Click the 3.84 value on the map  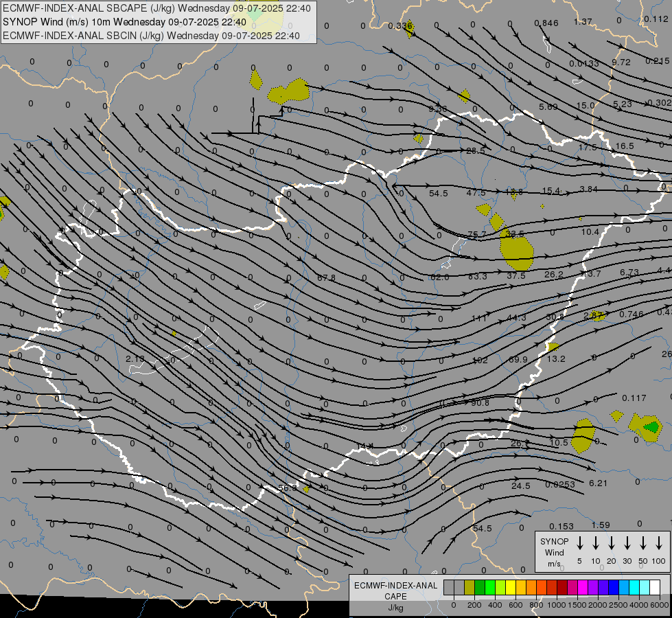coord(588,189)
